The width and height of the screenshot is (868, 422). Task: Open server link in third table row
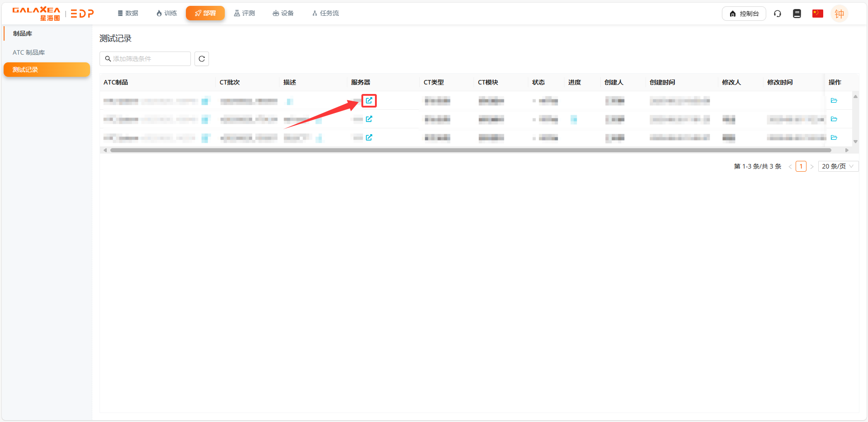pyautogui.click(x=369, y=138)
